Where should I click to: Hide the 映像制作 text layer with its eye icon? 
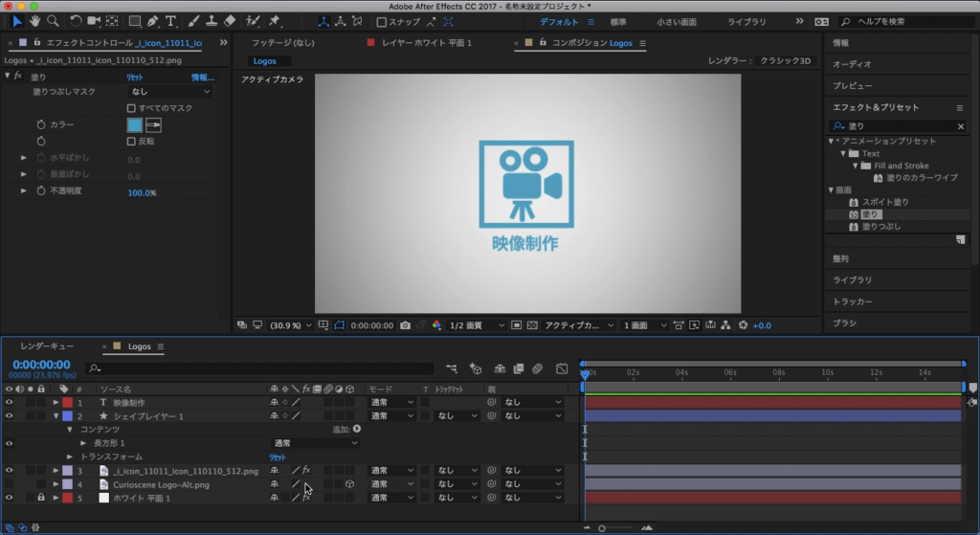pyautogui.click(x=9, y=403)
